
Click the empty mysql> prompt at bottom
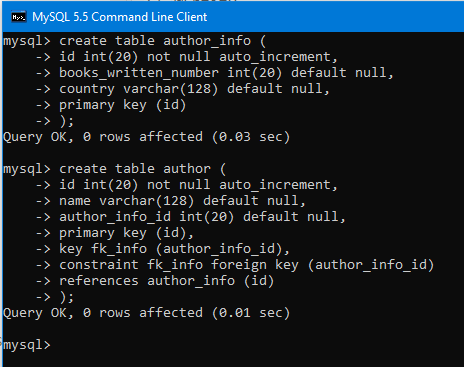(27, 345)
